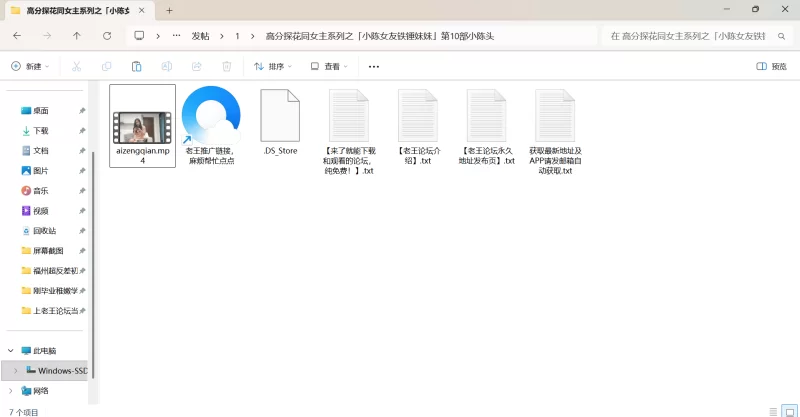
Task: Toggle the 预览 preview pane
Action: pyautogui.click(x=771, y=66)
